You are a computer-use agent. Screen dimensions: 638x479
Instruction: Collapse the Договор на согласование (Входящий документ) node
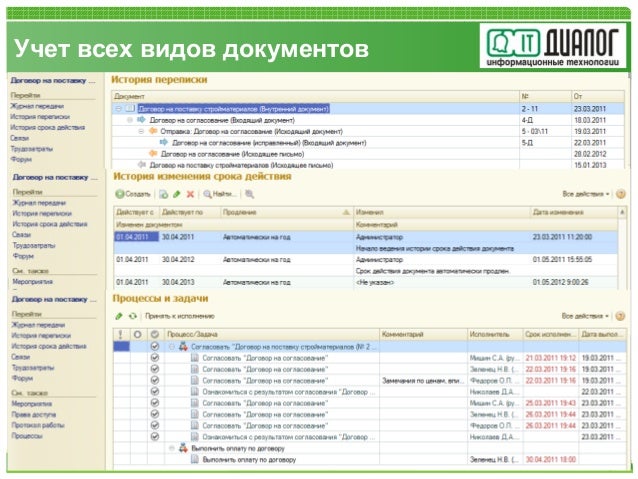pos(130,120)
